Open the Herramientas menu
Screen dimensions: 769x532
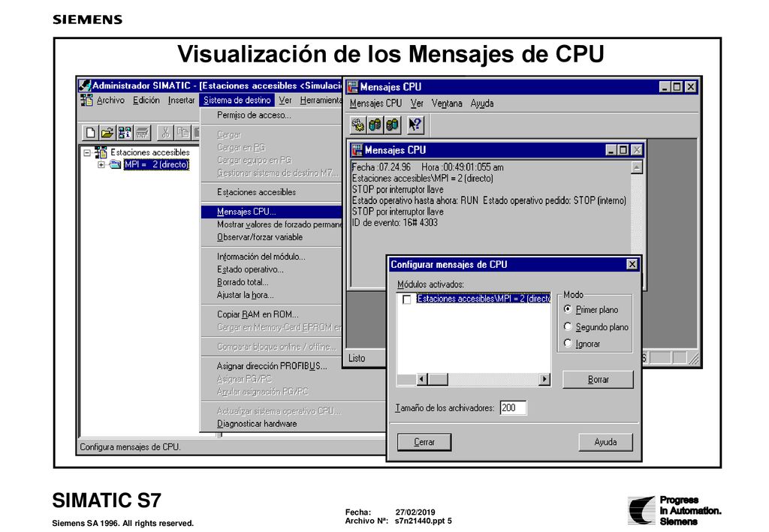321,101
